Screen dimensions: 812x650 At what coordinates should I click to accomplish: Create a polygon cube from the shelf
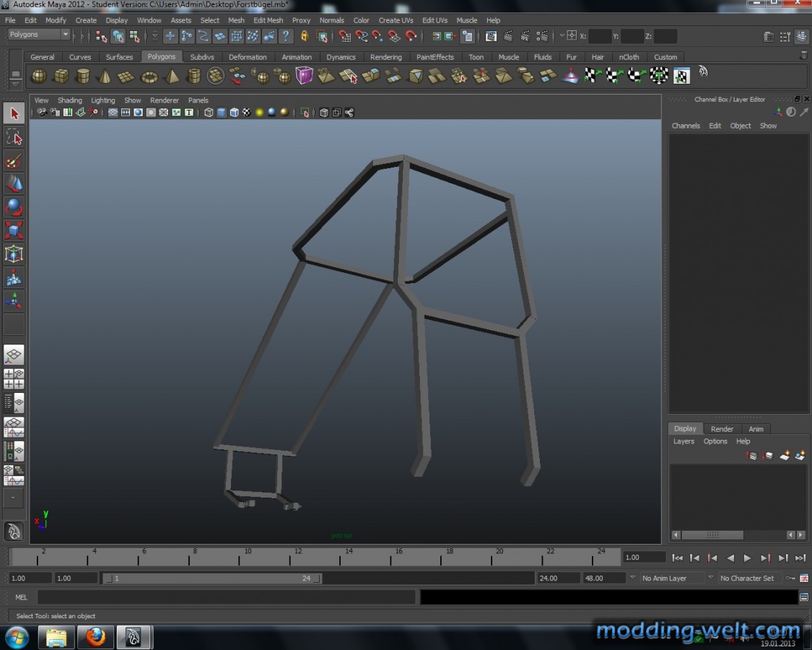pyautogui.click(x=61, y=77)
